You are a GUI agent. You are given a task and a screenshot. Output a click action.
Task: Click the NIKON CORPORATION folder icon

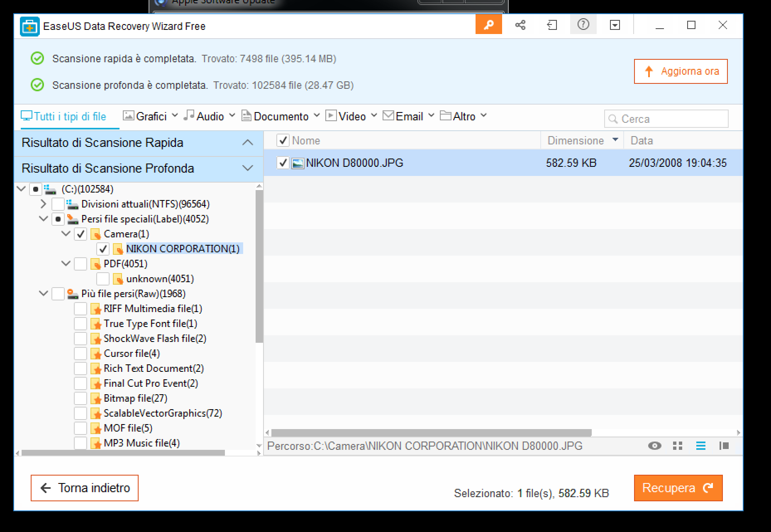(x=118, y=249)
